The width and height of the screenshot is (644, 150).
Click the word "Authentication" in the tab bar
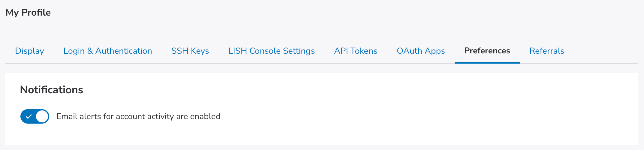pos(124,51)
